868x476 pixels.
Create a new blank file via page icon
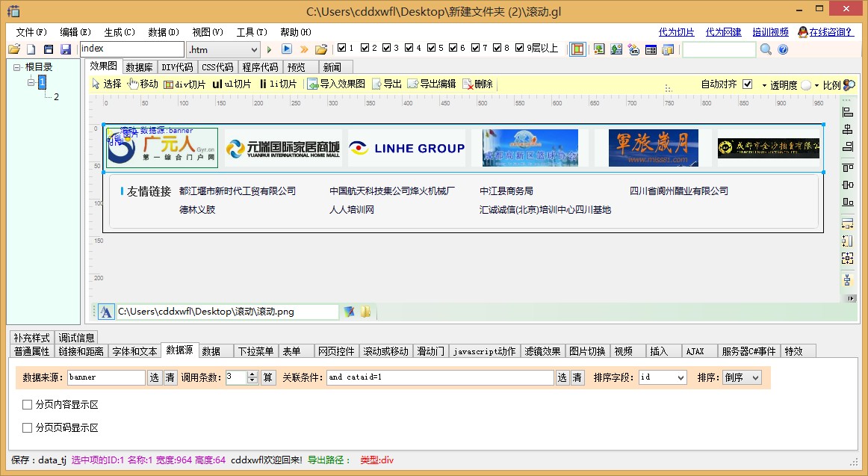31,49
